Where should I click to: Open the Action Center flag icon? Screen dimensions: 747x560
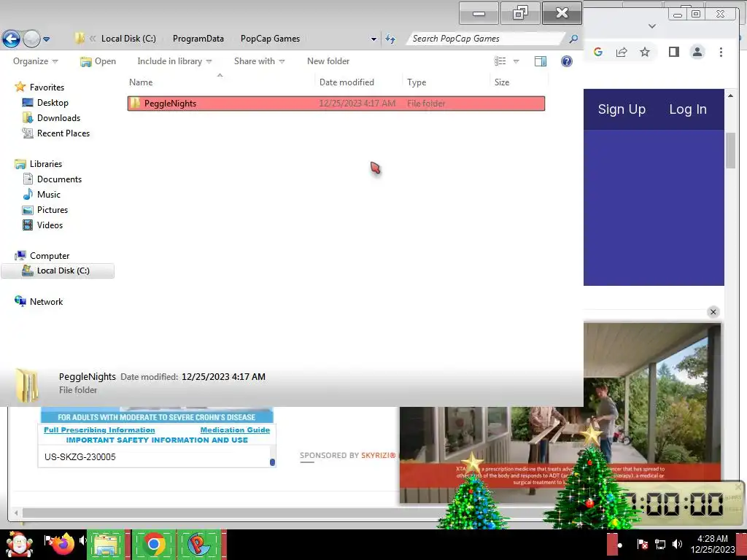click(642, 544)
